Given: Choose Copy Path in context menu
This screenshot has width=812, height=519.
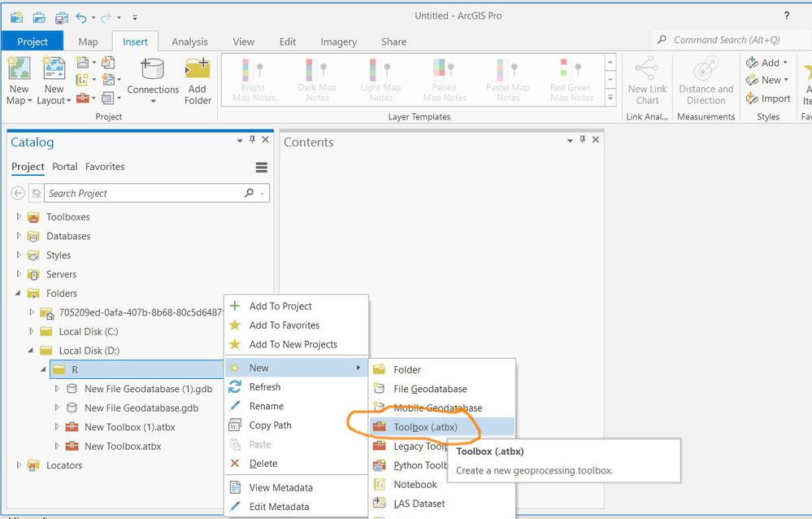Looking at the screenshot, I should tap(296, 425).
